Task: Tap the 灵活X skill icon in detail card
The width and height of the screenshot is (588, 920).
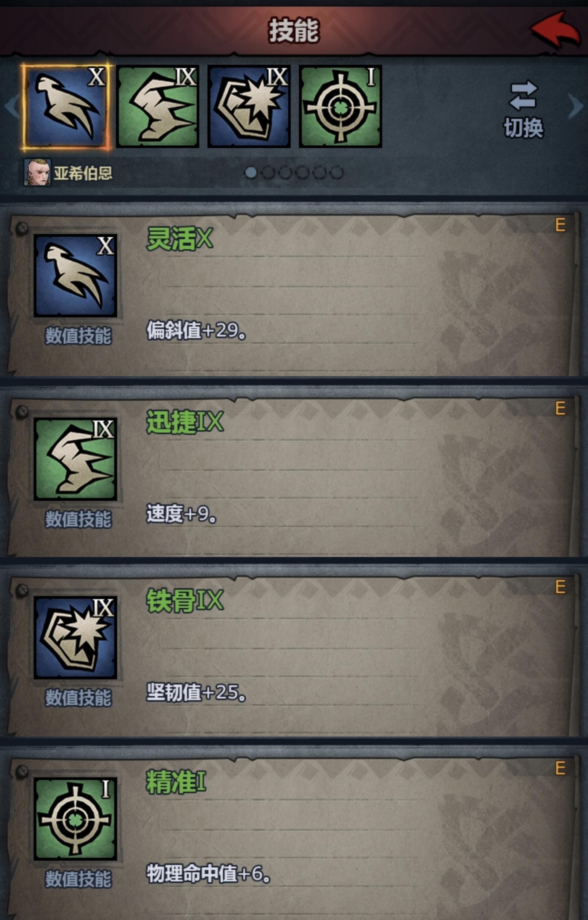Action: click(75, 276)
